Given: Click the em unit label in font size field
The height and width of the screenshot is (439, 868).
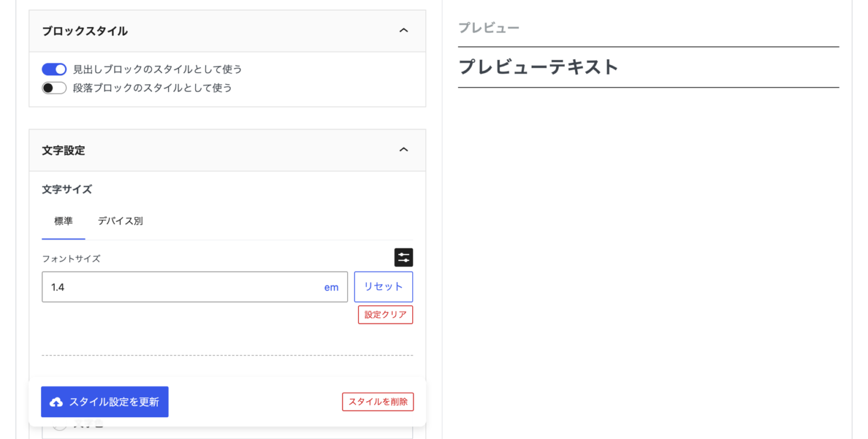Looking at the screenshot, I should click(x=331, y=287).
